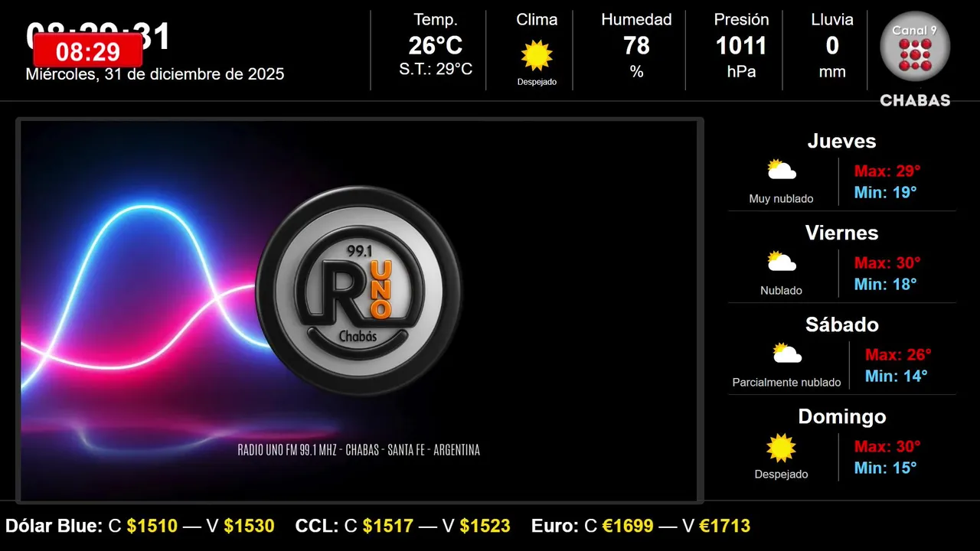Click the Radio Uno video player
The height and width of the screenshot is (551, 980).
click(x=359, y=311)
